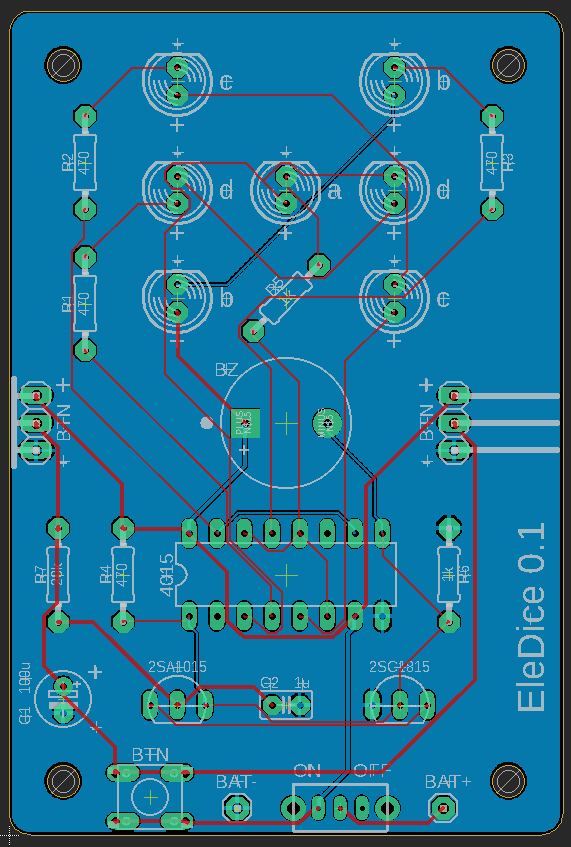
Task: Click the round center of BTN push button
Action: pyautogui.click(x=151, y=797)
